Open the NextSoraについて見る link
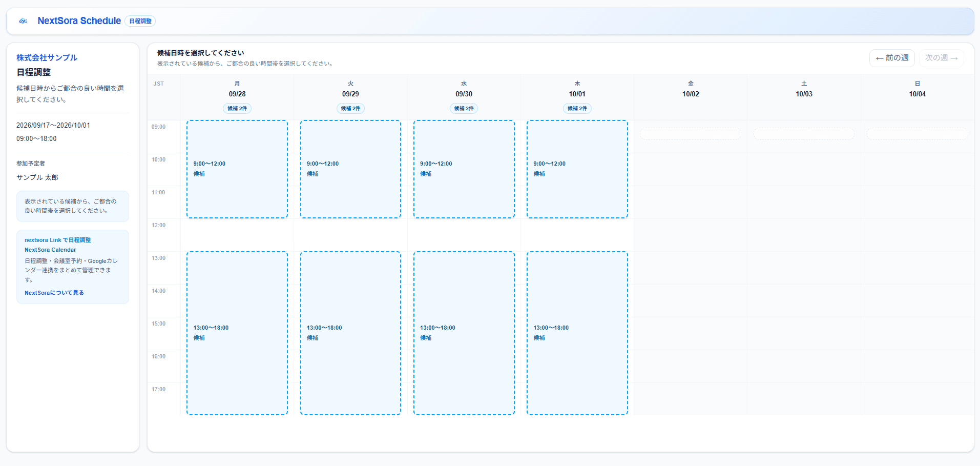The width and height of the screenshot is (980, 466). 54,293
